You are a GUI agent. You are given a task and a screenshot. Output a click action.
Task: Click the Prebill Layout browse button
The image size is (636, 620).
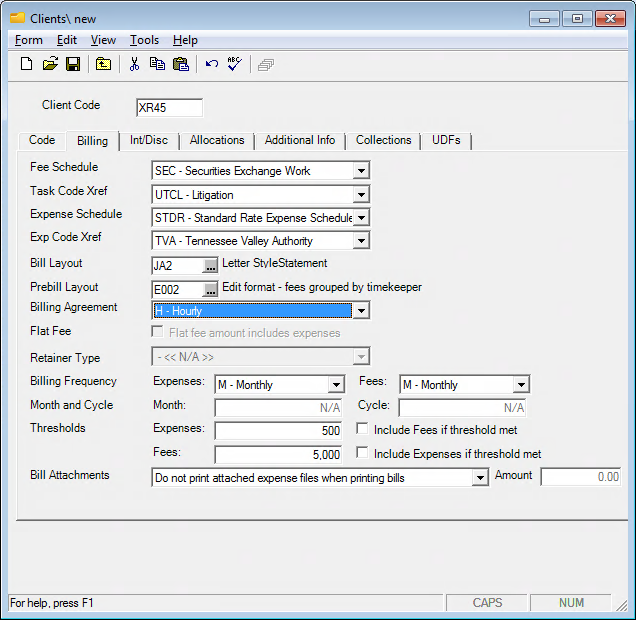click(210, 289)
